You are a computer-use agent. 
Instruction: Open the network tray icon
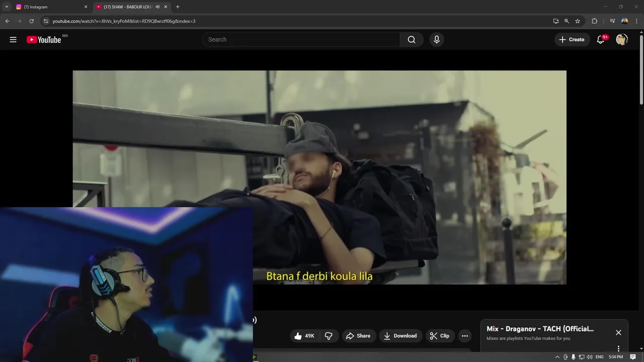click(582, 357)
